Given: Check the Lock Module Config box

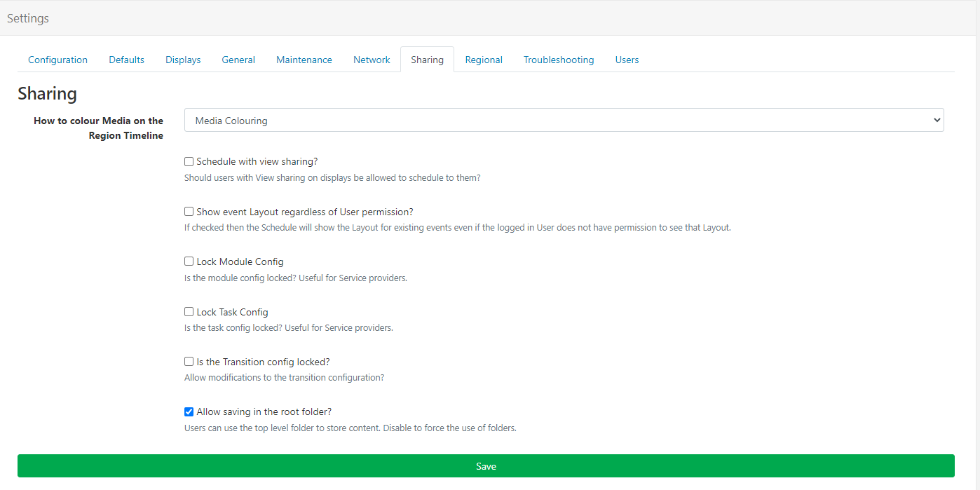Looking at the screenshot, I should tap(189, 261).
